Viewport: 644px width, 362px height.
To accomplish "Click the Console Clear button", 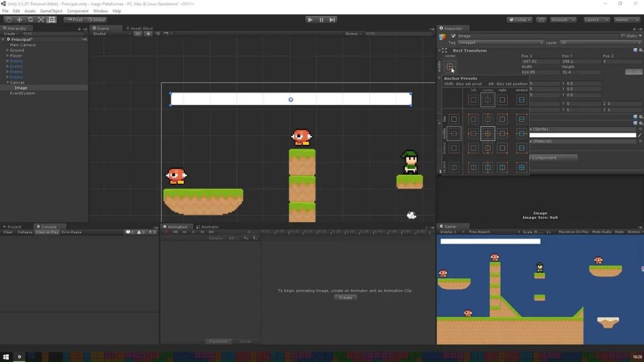I will 8,232.
